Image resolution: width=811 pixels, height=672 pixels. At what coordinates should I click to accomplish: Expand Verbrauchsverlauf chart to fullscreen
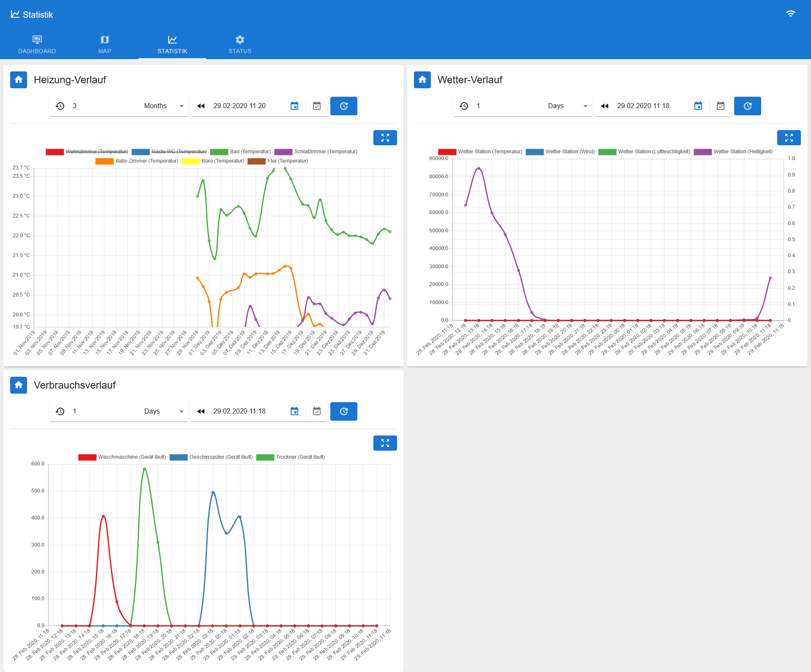(385, 443)
